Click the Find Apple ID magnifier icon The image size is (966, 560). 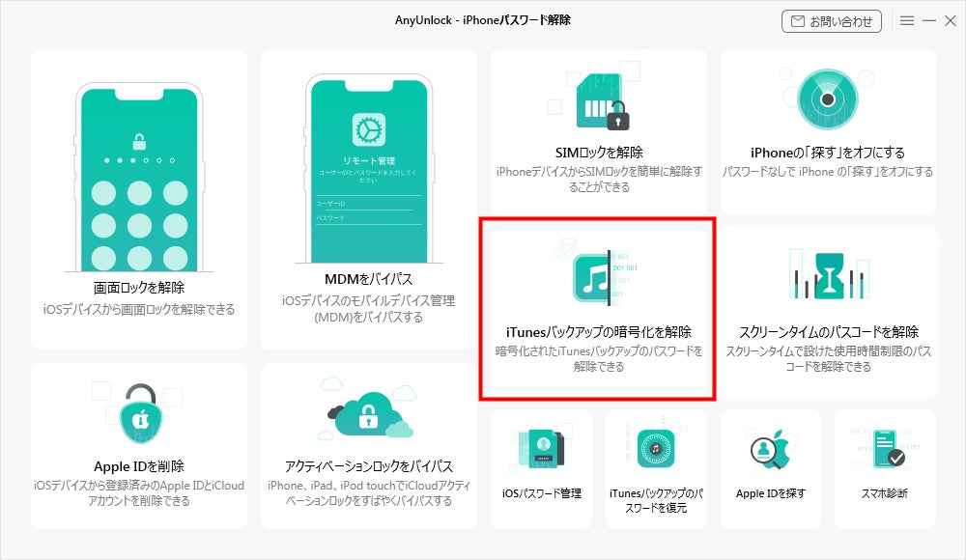[770, 450]
